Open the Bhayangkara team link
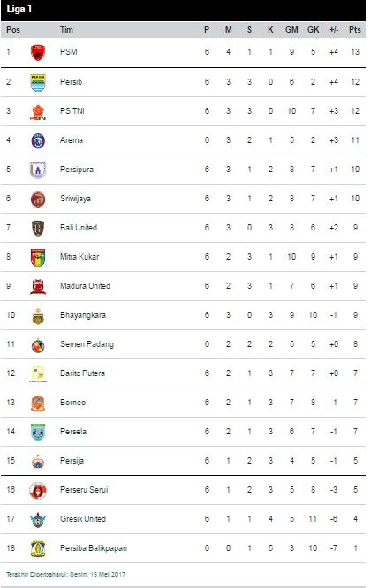 coord(83,315)
